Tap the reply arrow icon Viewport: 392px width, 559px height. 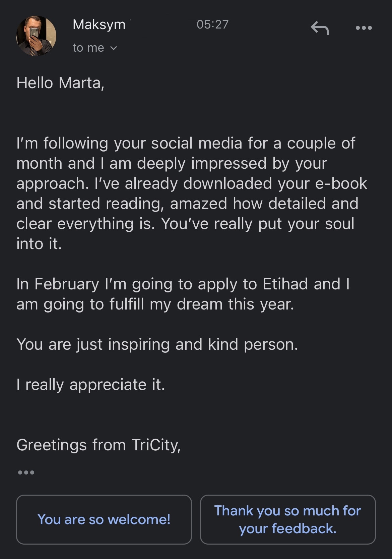click(x=320, y=28)
